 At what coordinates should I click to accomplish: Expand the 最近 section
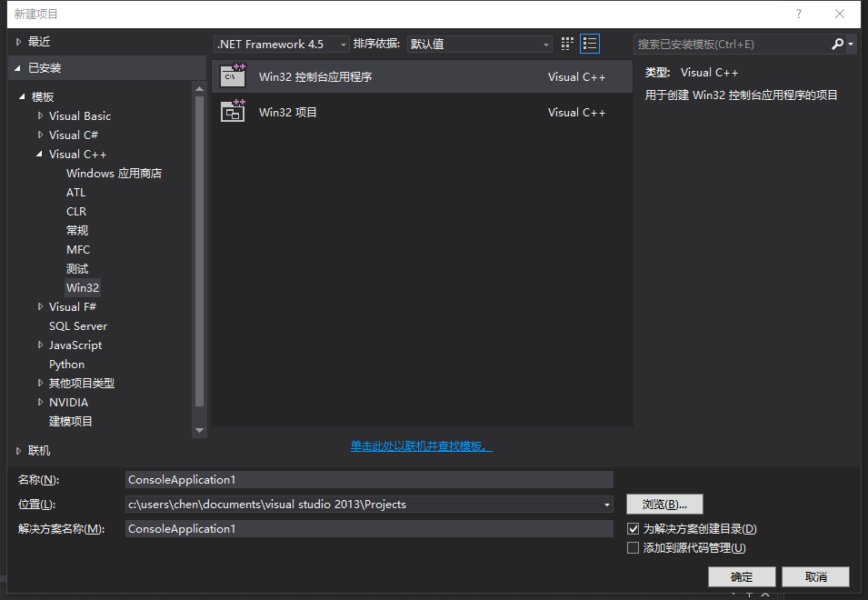18,42
